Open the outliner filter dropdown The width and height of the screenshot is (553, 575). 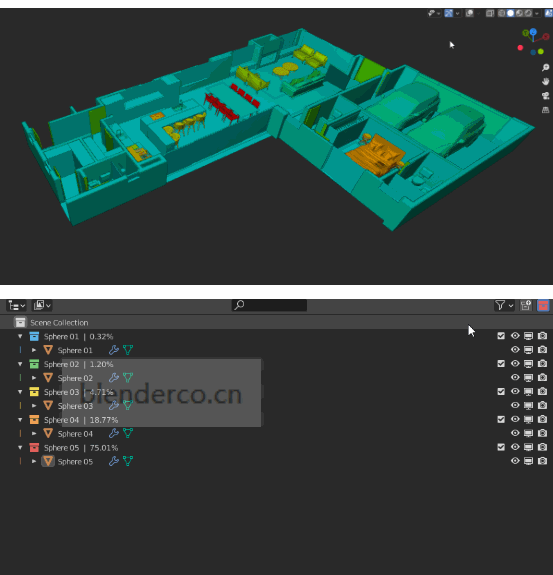(504, 305)
